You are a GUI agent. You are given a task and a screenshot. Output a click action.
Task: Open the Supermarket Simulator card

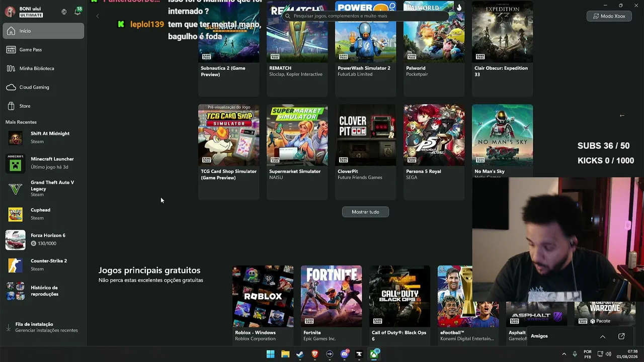[297, 152]
